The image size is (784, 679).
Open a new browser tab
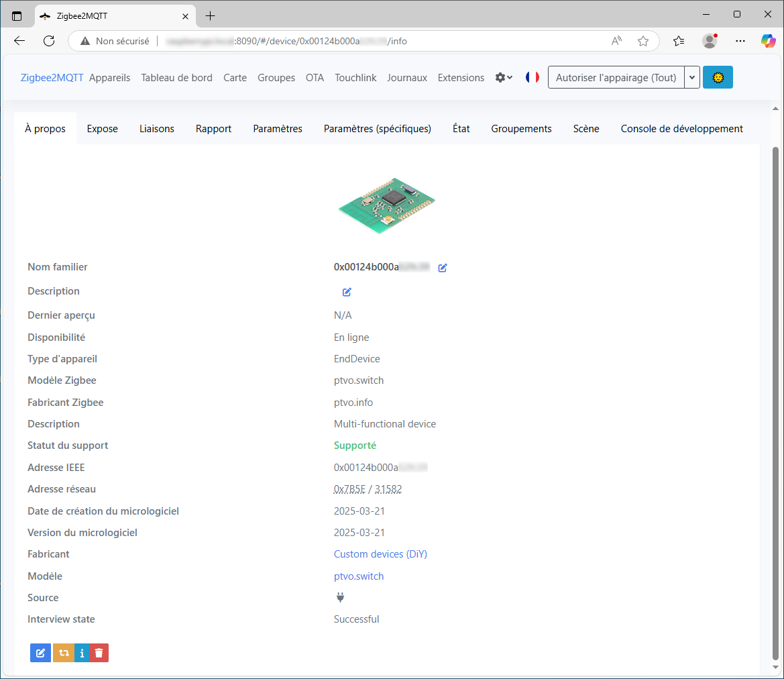[211, 16]
